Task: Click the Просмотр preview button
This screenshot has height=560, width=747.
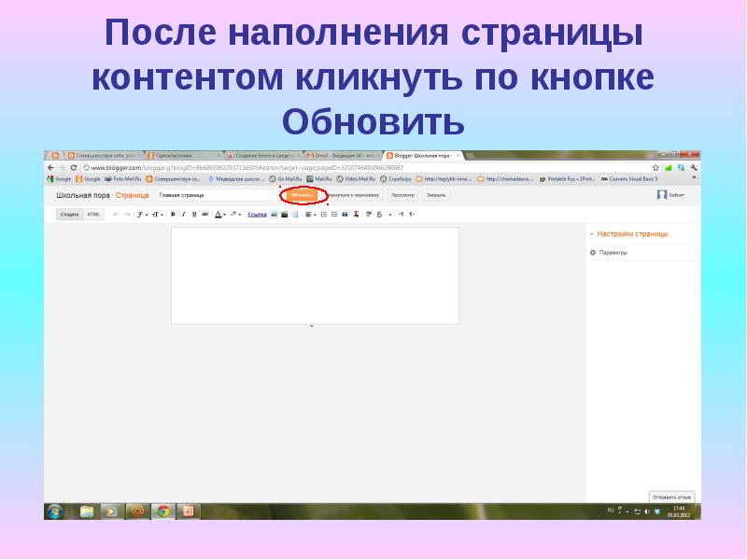Action: pos(402,195)
